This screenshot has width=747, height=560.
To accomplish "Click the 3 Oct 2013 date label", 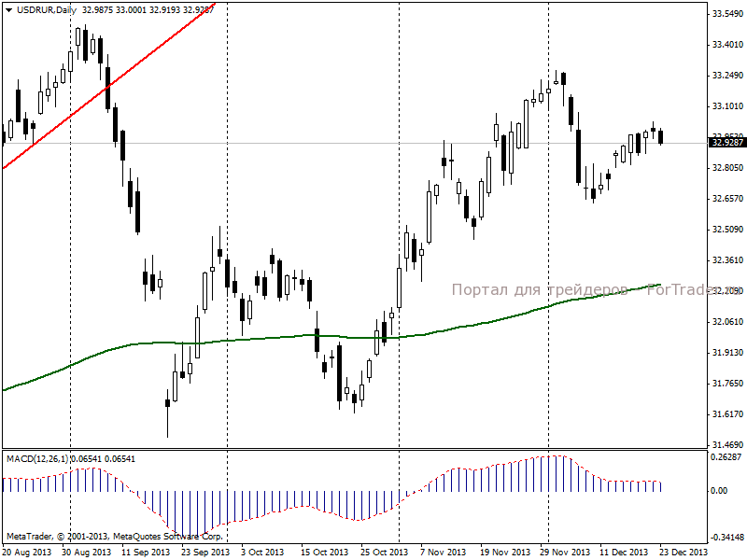I will [262, 553].
